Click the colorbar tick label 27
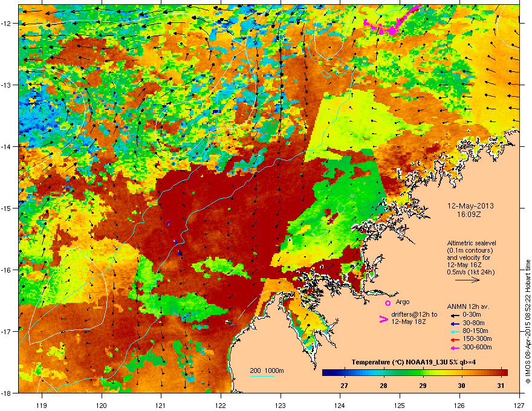532x411 pixels. click(345, 386)
